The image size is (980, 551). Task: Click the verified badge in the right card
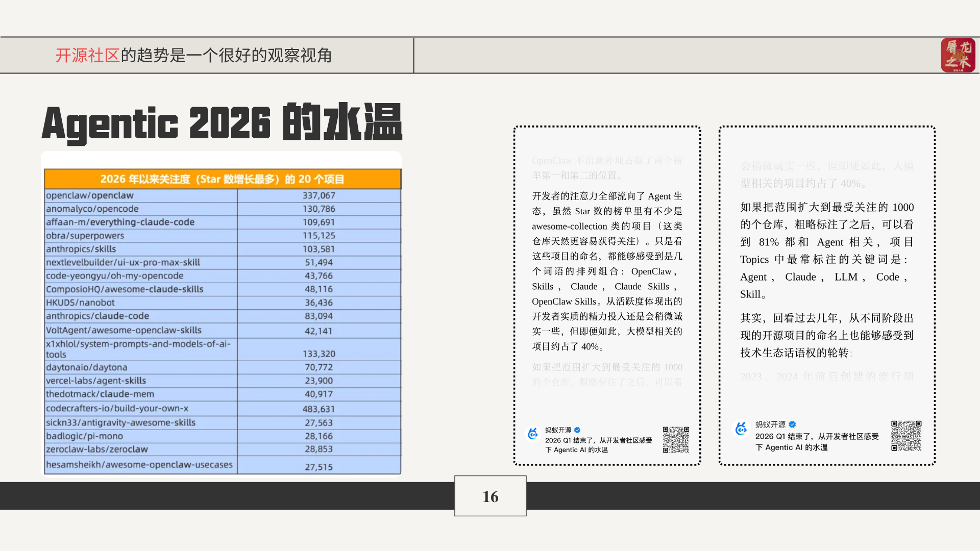pos(792,424)
